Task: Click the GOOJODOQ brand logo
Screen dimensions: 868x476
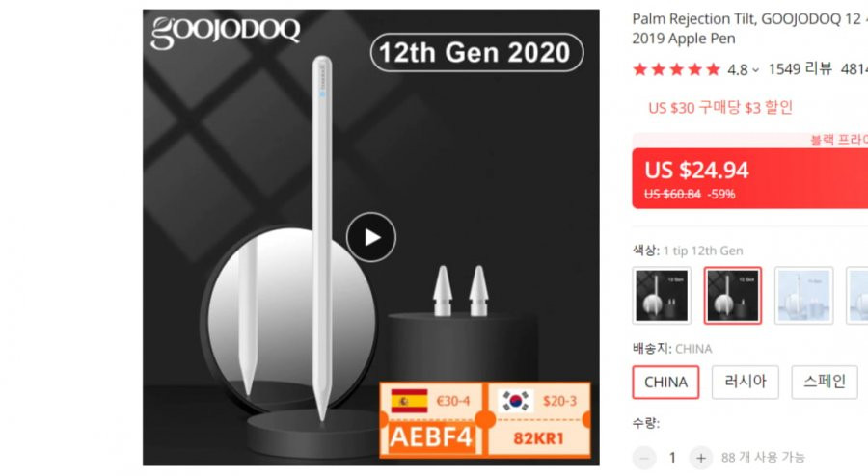Action: tap(226, 32)
